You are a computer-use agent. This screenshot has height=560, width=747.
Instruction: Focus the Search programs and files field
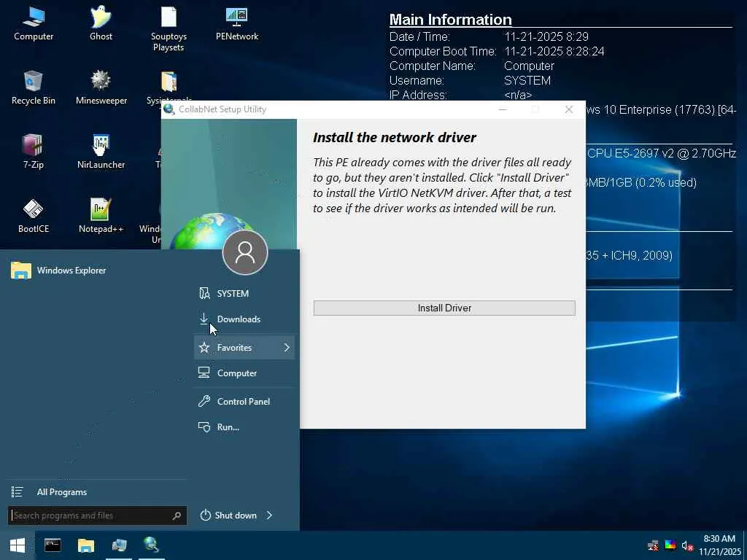[x=97, y=516]
